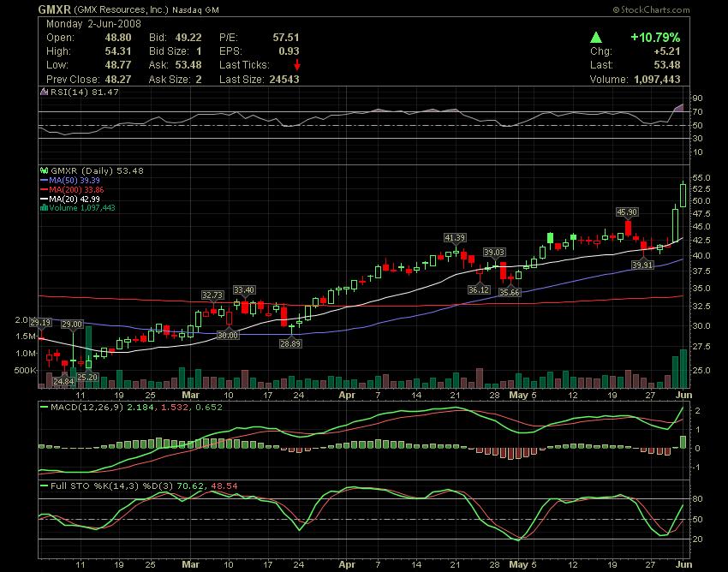Viewport: 728px width, 572px height.
Task: Click the tall green last-day candlestick
Action: point(683,194)
